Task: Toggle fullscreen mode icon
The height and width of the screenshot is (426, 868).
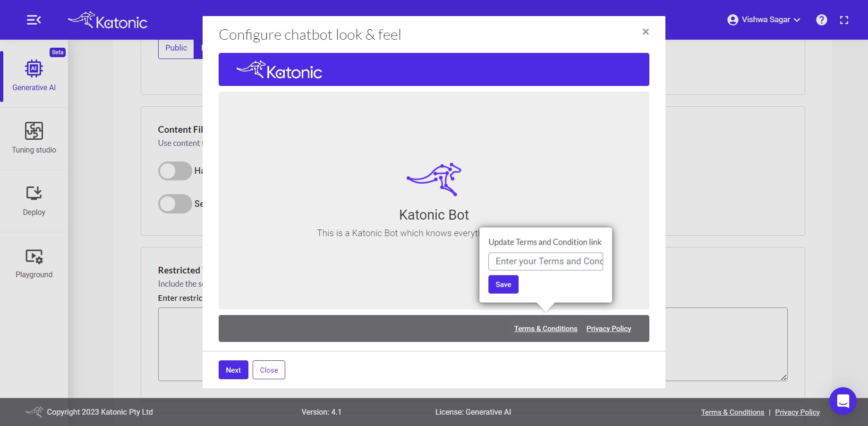Action: click(844, 20)
